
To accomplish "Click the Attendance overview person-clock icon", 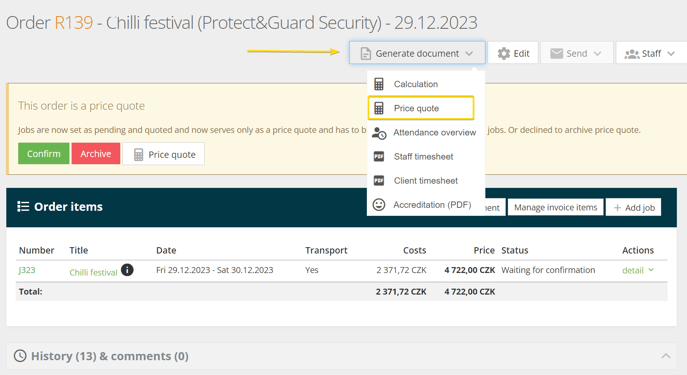I will [379, 133].
